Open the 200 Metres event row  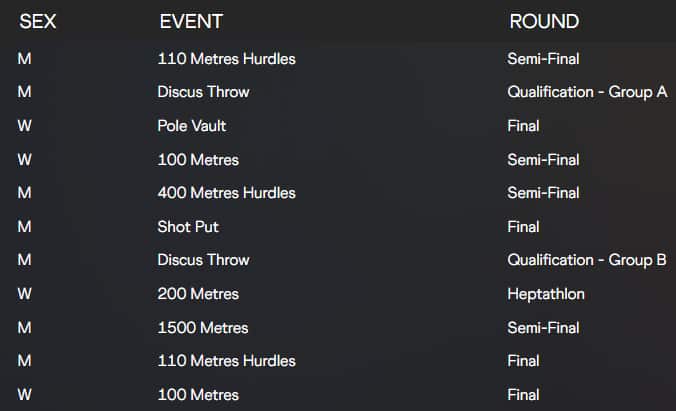[x=198, y=294]
